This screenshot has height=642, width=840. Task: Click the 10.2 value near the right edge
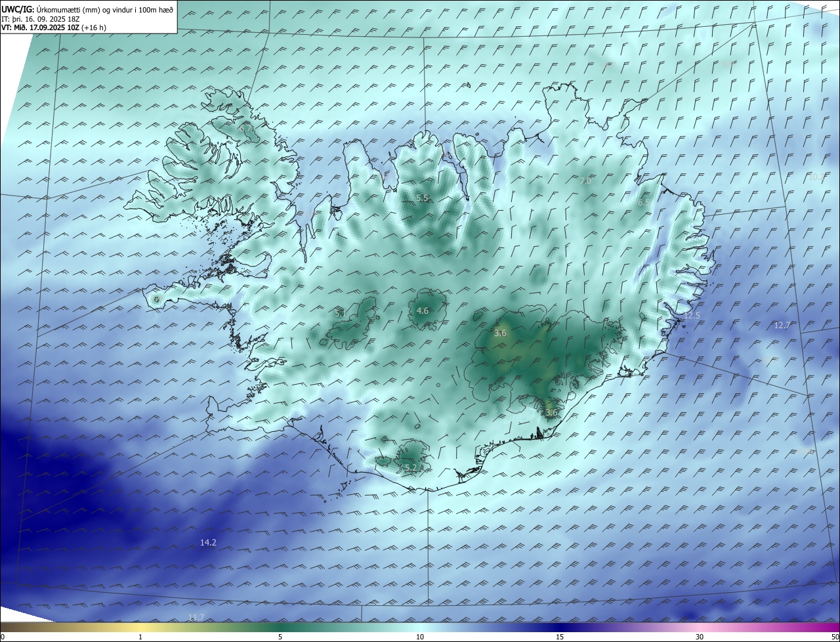(816, 177)
